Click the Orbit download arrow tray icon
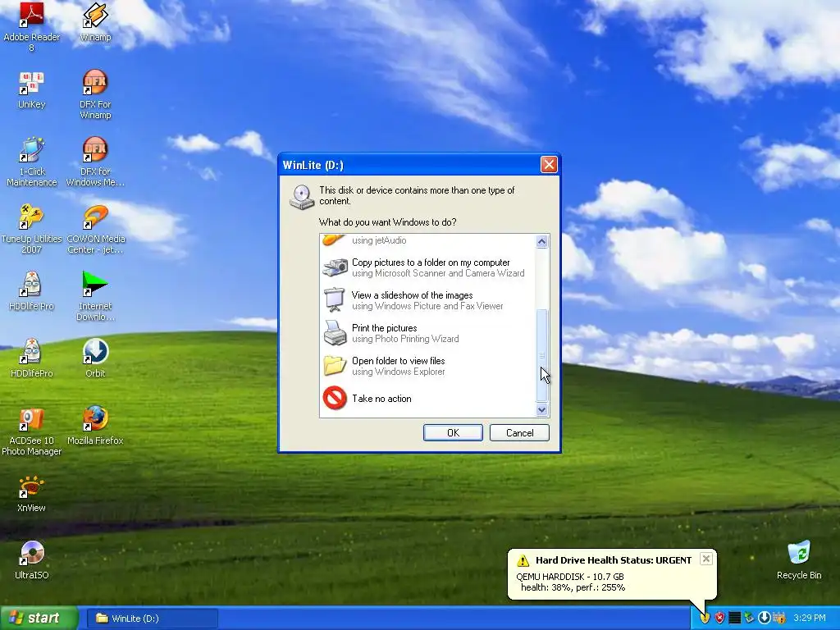Screen dimensions: 840x630 pos(765,618)
